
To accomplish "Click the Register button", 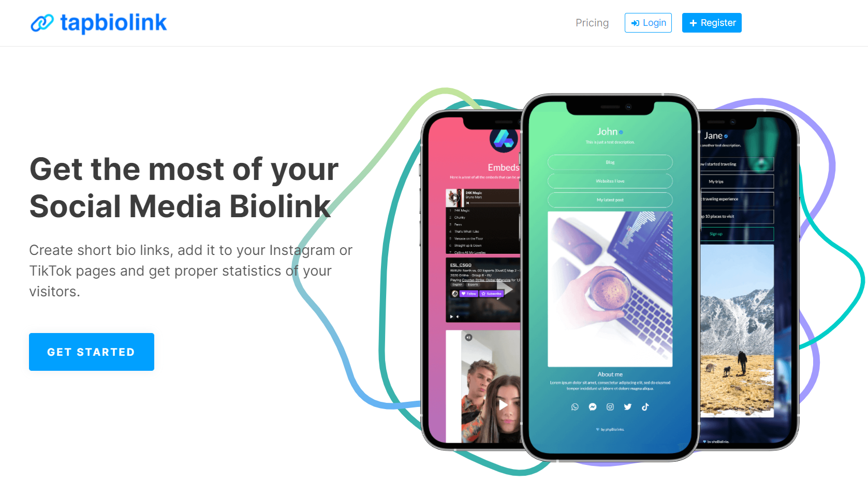I will pyautogui.click(x=712, y=23).
